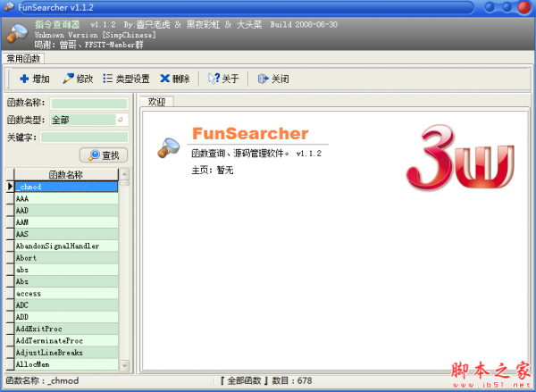This screenshot has height=392, width=536.
Task: Select the AdjustLineBreaks function row
Action: 66,353
